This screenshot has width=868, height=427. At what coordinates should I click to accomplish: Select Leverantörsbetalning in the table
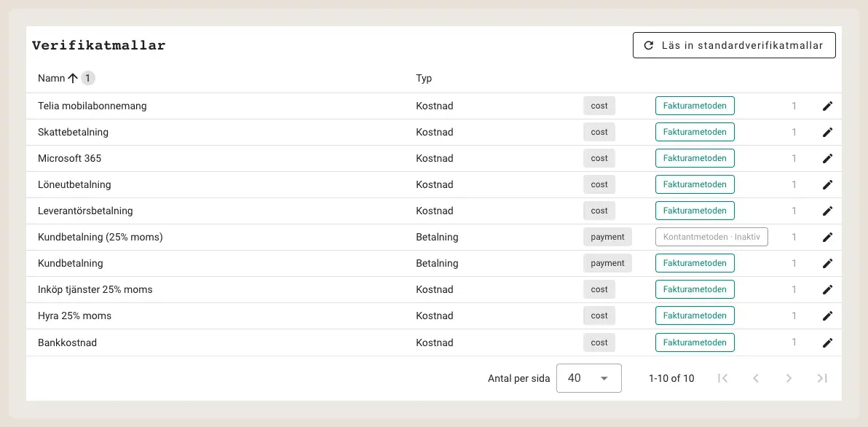(x=85, y=211)
